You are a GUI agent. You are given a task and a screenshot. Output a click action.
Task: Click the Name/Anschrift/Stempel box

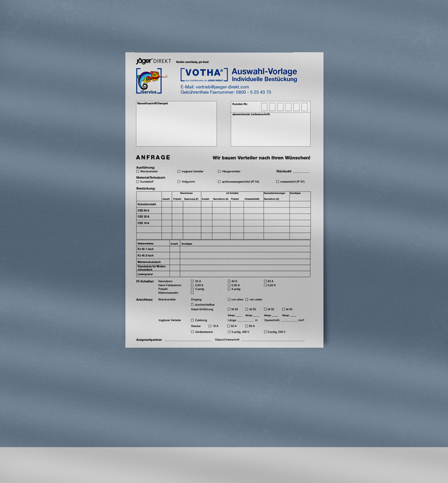(176, 124)
